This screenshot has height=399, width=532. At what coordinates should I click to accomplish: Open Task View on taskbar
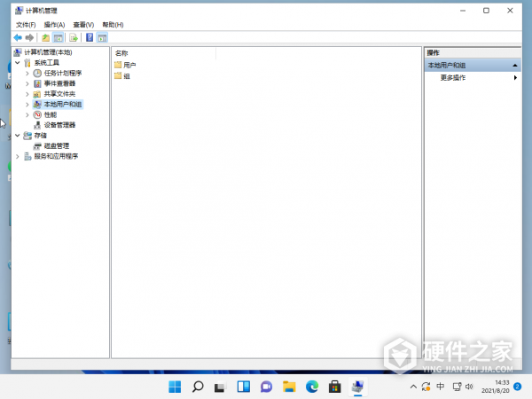(220, 387)
